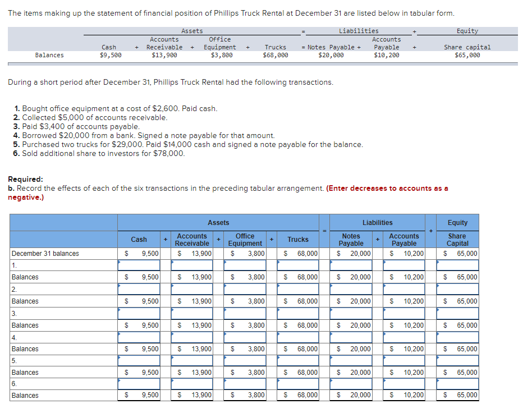Select Accounts Receivable input for transaction 1
The width and height of the screenshot is (532, 413).
pyautogui.click(x=192, y=265)
